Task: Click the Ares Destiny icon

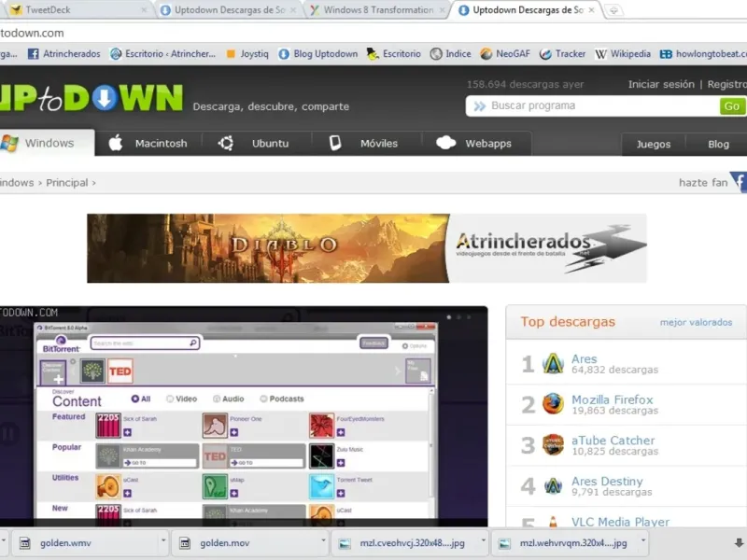Action: click(x=553, y=485)
